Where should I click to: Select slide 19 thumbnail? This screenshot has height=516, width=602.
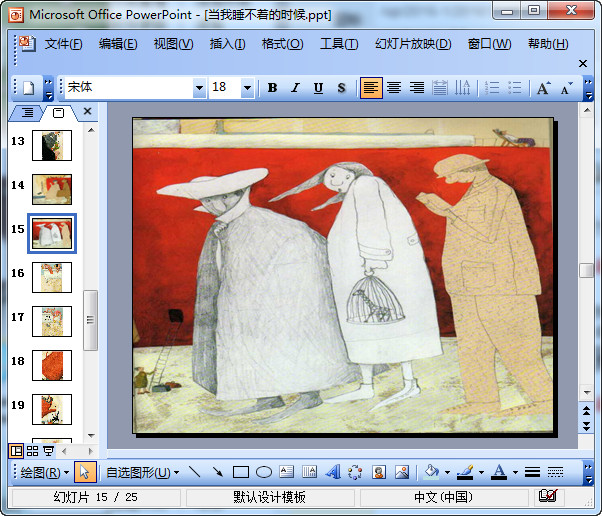click(52, 409)
